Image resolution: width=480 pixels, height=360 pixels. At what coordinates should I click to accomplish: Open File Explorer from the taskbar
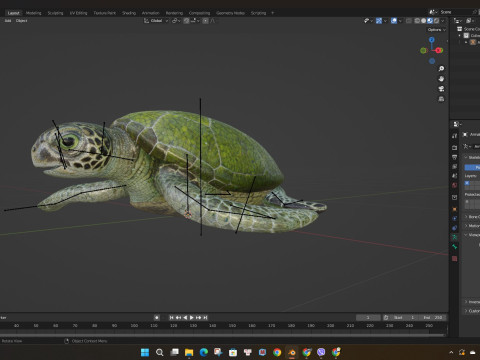(189, 352)
